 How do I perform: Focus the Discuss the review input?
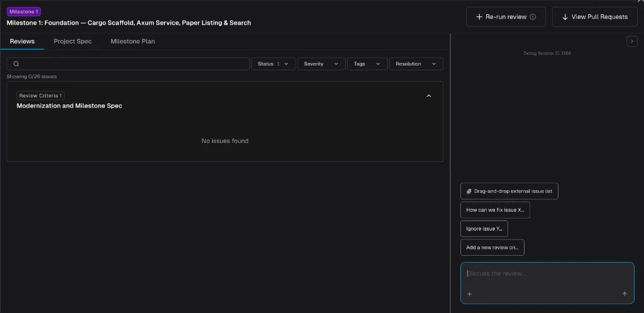point(547,283)
